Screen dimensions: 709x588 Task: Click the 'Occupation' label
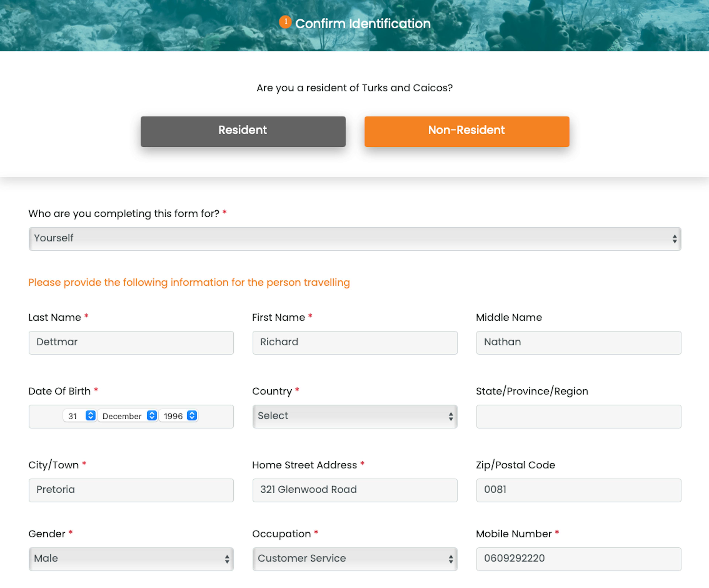pos(281,534)
